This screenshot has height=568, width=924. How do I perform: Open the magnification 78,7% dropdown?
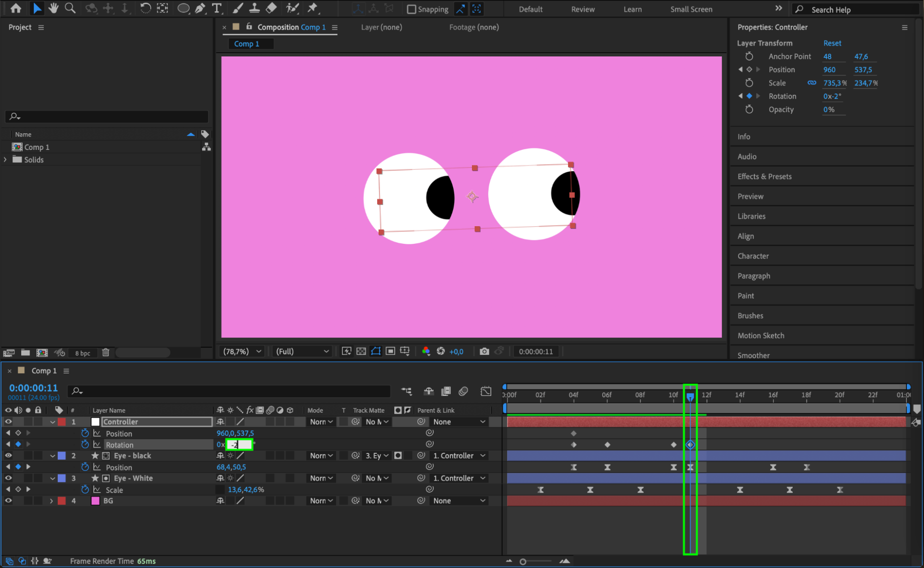[x=242, y=352]
